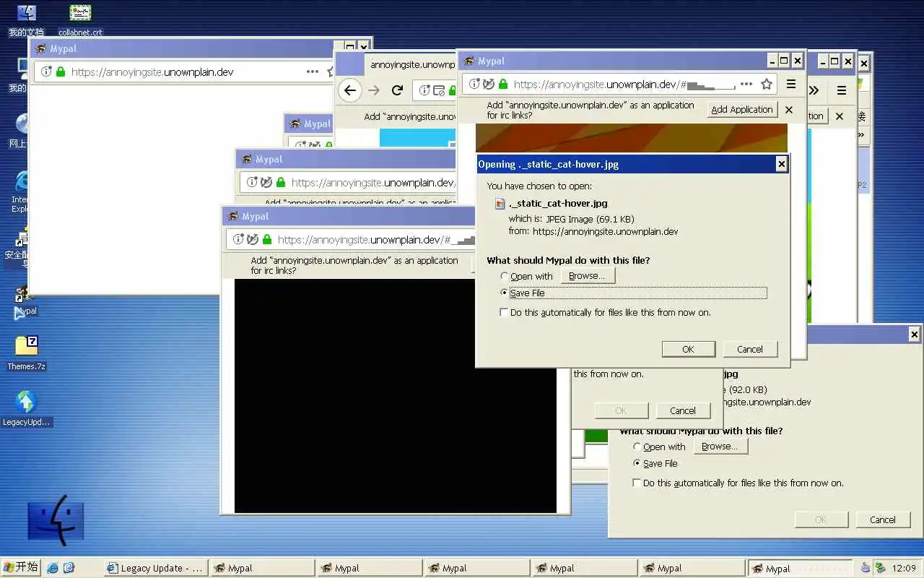Screen dimensions: 924x578
Task: Click 'JPEG Image (69.1 KB)' text
Action: click(590, 219)
